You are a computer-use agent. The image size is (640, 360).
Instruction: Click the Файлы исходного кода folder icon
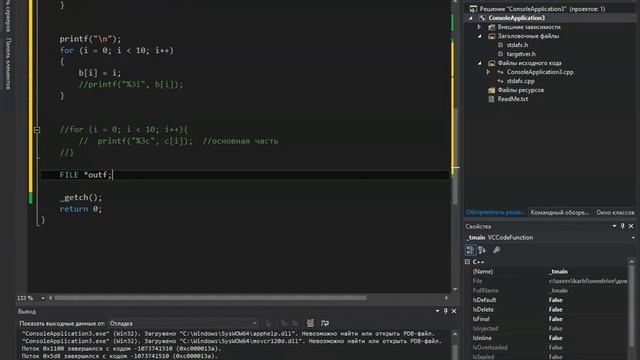491,63
